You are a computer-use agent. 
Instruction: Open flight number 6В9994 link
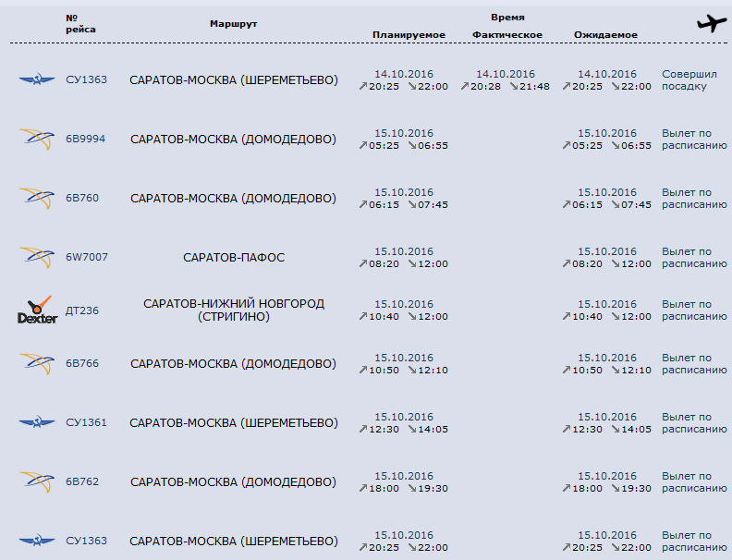click(x=85, y=140)
